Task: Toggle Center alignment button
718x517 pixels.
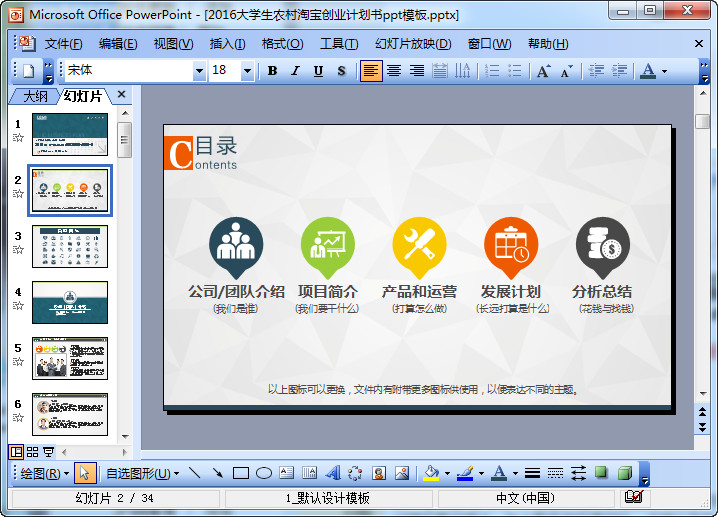Action: (394, 71)
